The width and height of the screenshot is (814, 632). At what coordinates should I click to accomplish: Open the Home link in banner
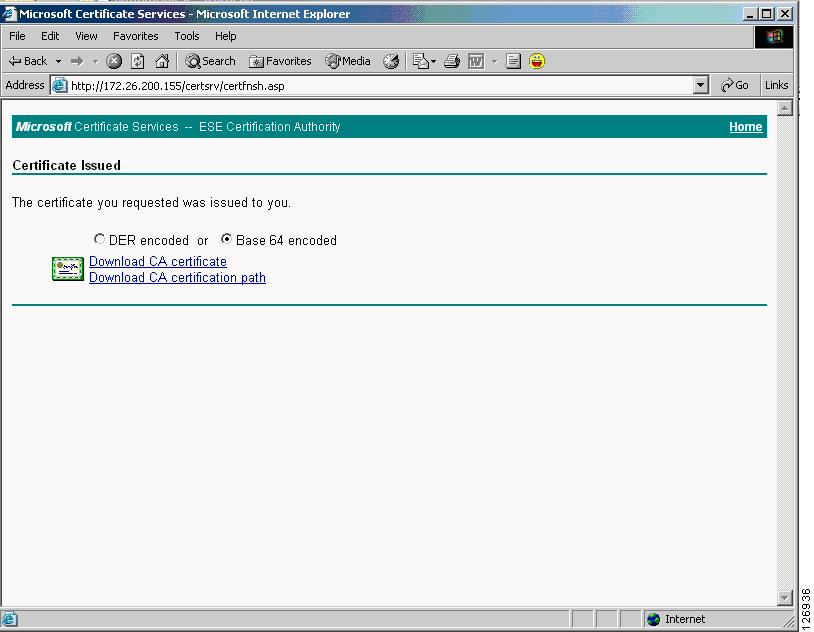pyautogui.click(x=745, y=127)
